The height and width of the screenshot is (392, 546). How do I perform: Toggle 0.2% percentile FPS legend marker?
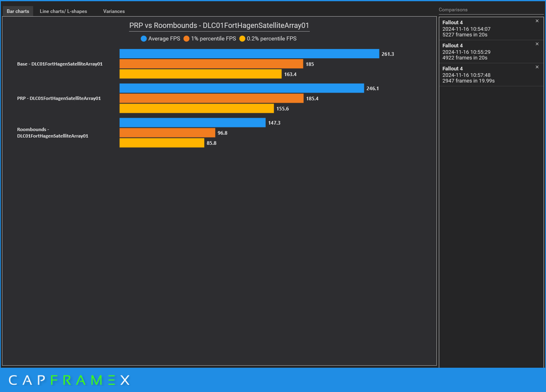pos(242,39)
